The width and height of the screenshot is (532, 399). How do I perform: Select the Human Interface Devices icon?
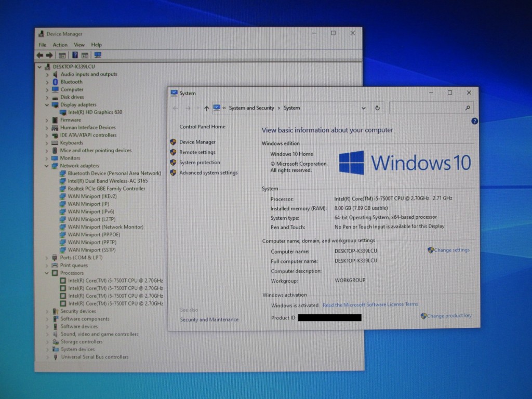coord(55,128)
